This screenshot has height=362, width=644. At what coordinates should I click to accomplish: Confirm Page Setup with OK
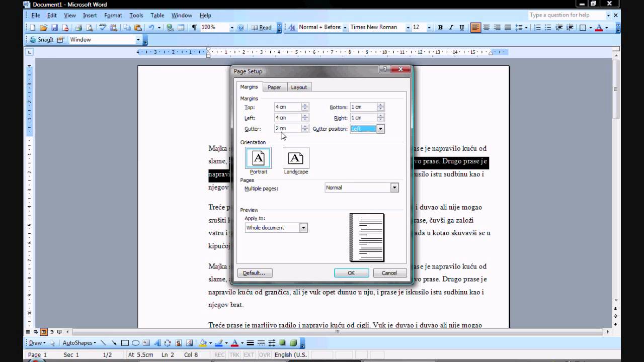click(x=351, y=273)
